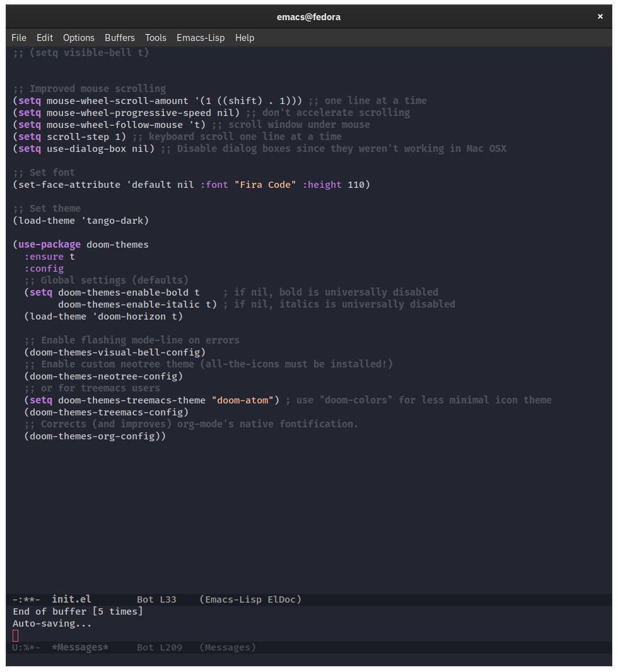Viewport: 618px width, 672px height.
Task: Open the Tools menu
Action: click(x=155, y=38)
